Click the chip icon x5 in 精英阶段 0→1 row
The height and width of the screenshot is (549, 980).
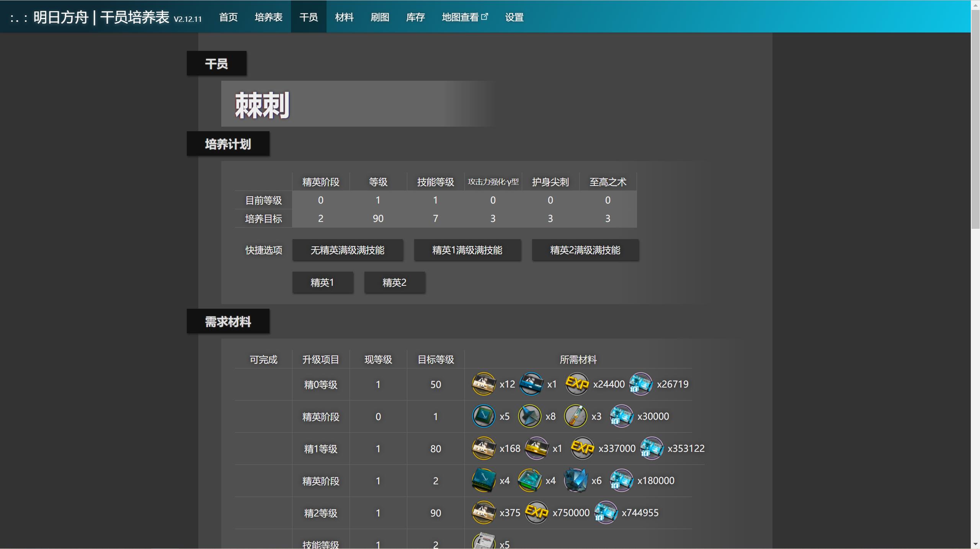click(x=484, y=416)
